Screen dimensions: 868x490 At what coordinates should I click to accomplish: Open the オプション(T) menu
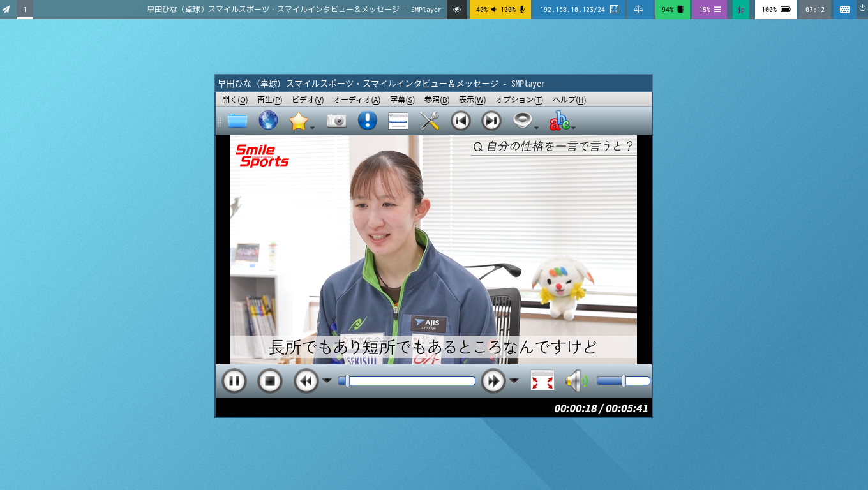(520, 100)
